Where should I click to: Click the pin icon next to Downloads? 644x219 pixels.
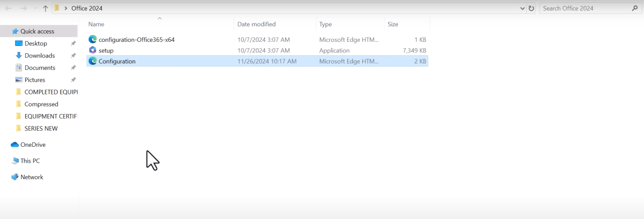point(73,56)
